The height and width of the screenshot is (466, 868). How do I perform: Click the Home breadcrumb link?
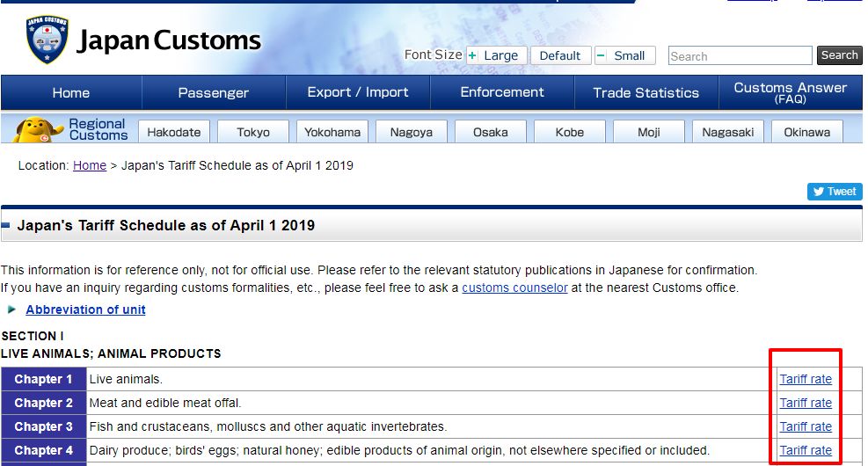coord(90,165)
